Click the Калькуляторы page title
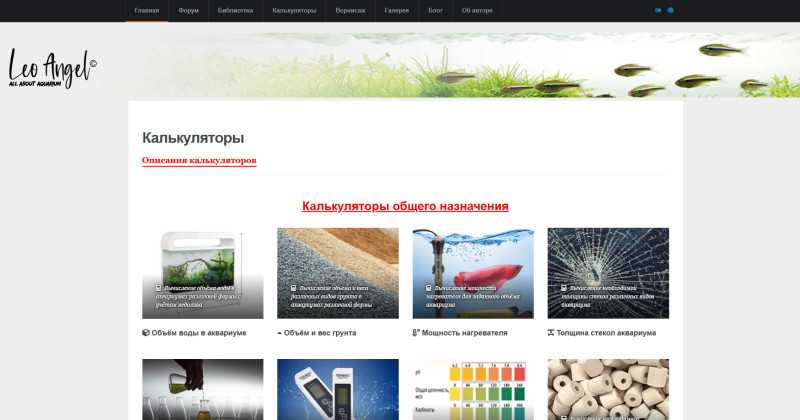The width and height of the screenshot is (800, 420). point(193,138)
